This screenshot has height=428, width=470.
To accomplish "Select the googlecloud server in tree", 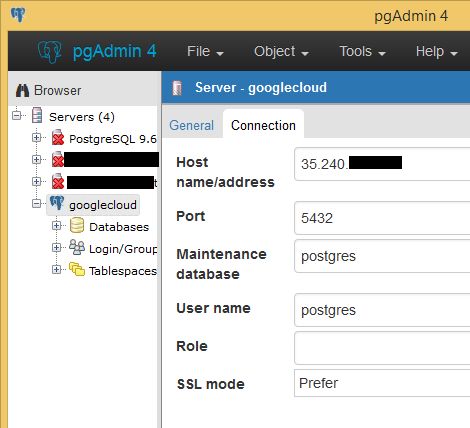I will (103, 205).
